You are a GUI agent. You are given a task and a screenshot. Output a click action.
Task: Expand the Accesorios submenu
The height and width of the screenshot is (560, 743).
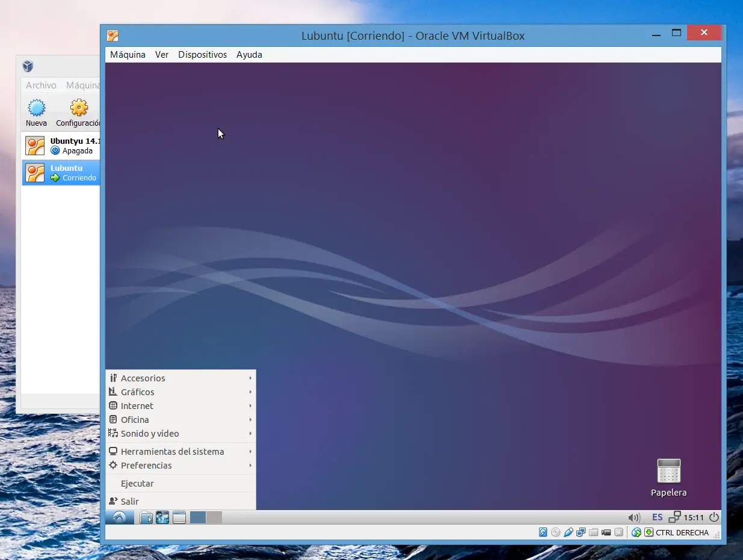tap(143, 378)
